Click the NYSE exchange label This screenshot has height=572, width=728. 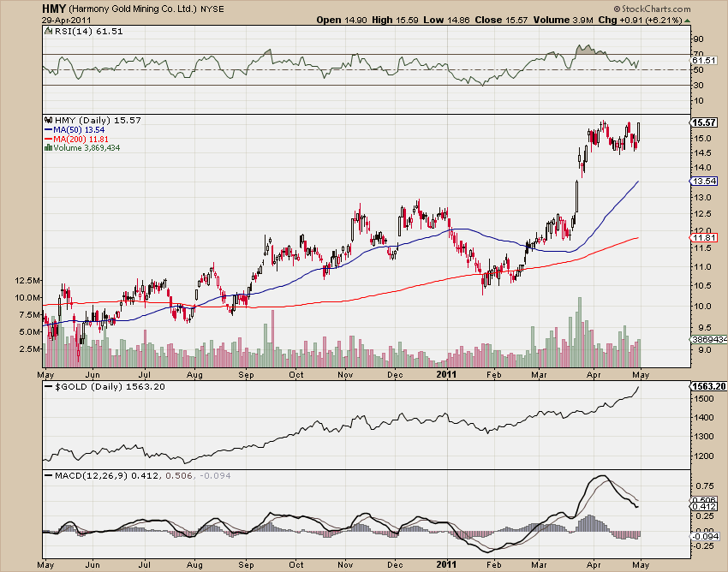tap(212, 9)
